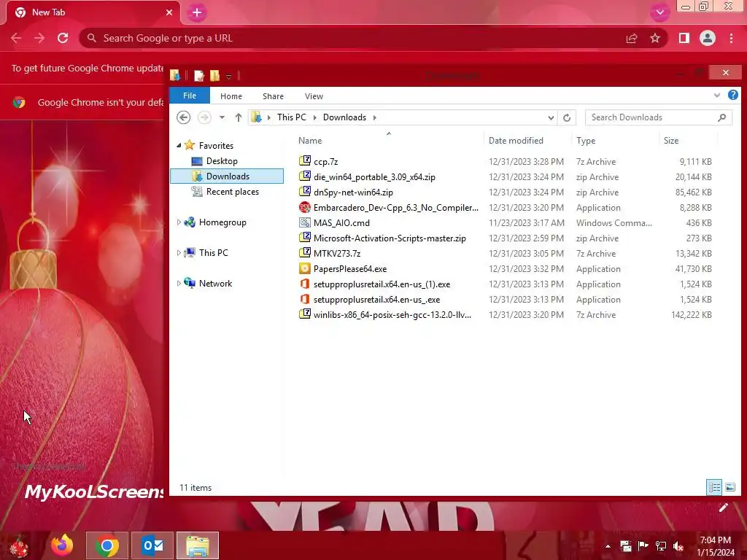
Task: Open the Start button ornament
Action: click(19, 546)
